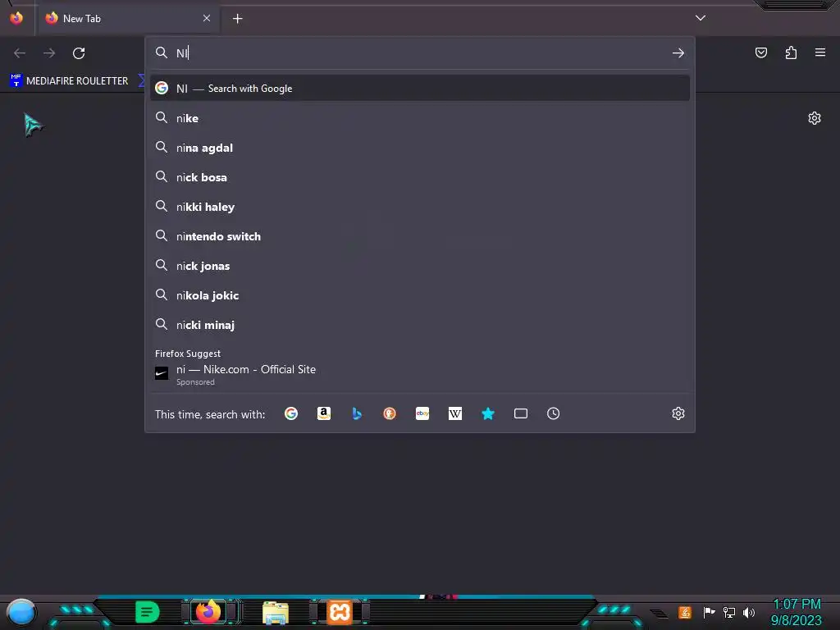This screenshot has height=630, width=840.
Task: Open volume speaker tray icon
Action: (x=748, y=612)
